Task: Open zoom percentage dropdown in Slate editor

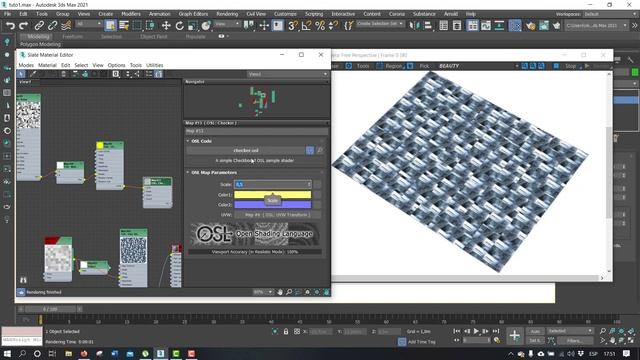Action: pos(262,292)
